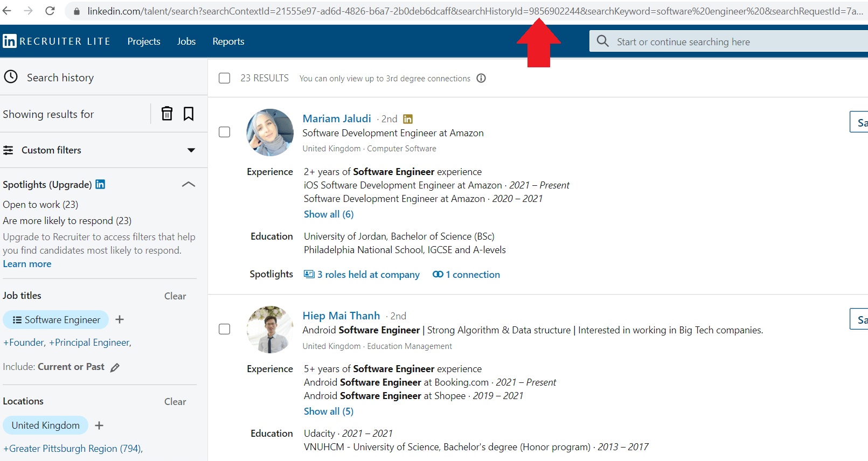Select the United Kingdom location chip
The width and height of the screenshot is (868, 461).
coord(46,425)
